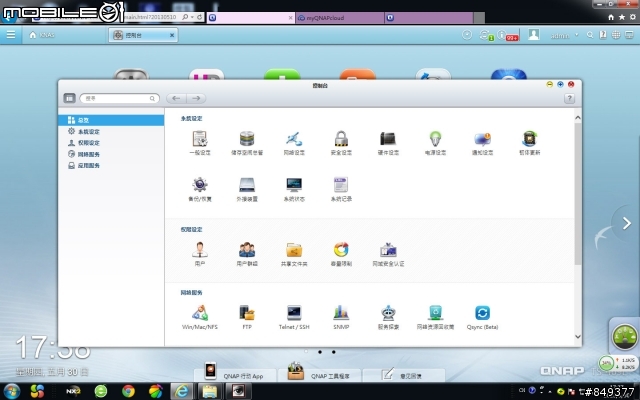Screen dimensions: 640x400
Task: Open the QTS top-bar search icon
Action: tap(590, 35)
